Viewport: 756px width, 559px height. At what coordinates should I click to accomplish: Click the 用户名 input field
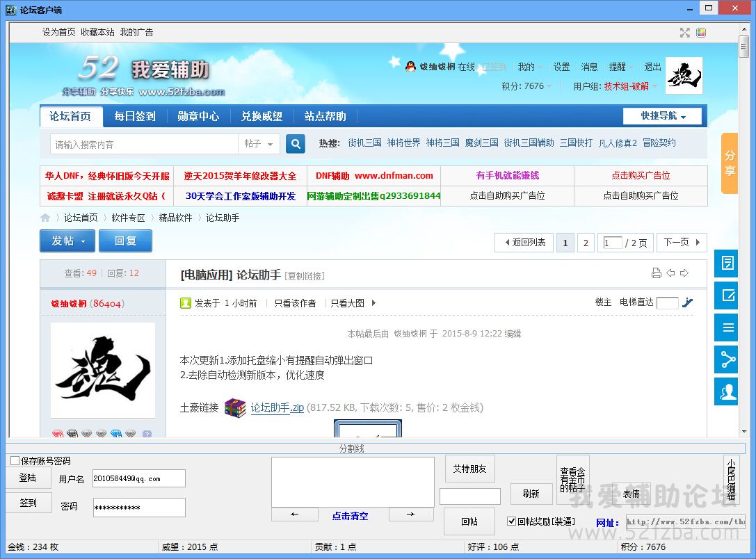click(x=138, y=478)
